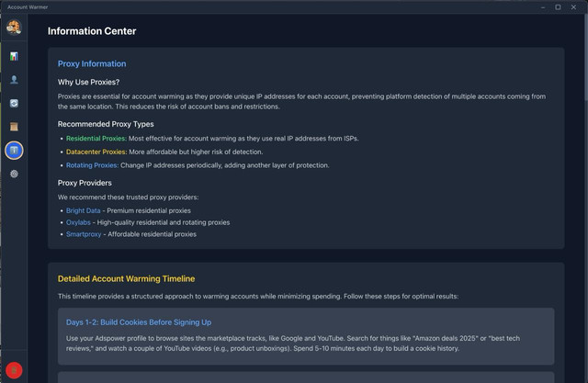Viewport: 588px width, 383px height.
Task: Click the Datacenter Proxies yellow label
Action: click(96, 152)
